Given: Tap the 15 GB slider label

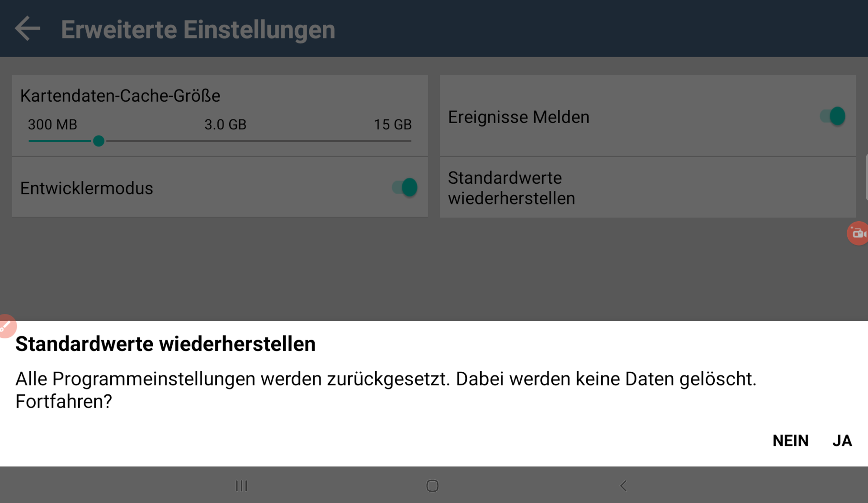Looking at the screenshot, I should click(x=392, y=124).
